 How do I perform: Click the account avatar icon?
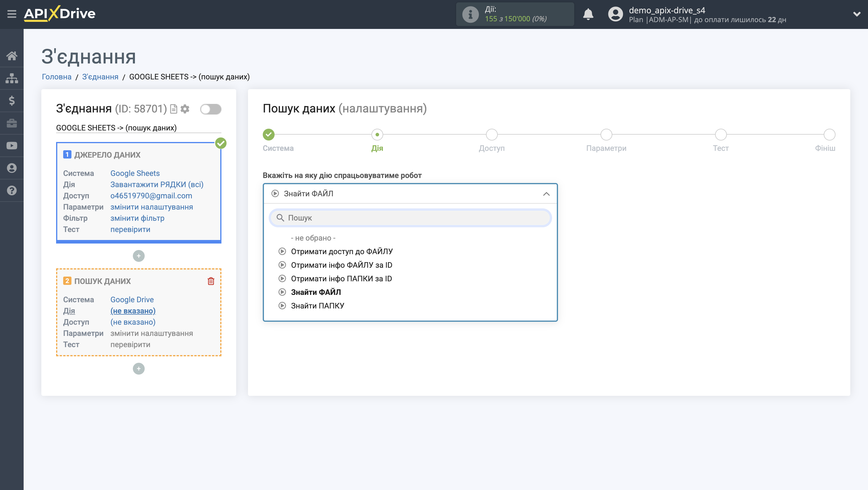[615, 14]
